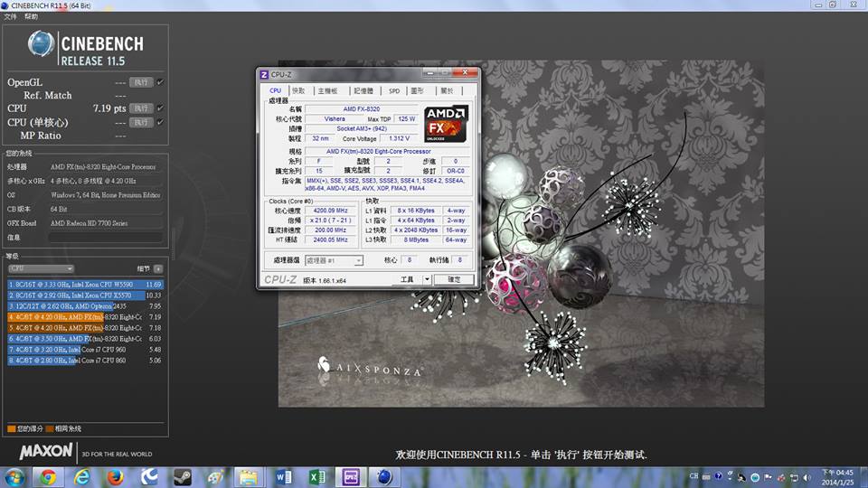Click the CH input language indicator

[x=693, y=477]
